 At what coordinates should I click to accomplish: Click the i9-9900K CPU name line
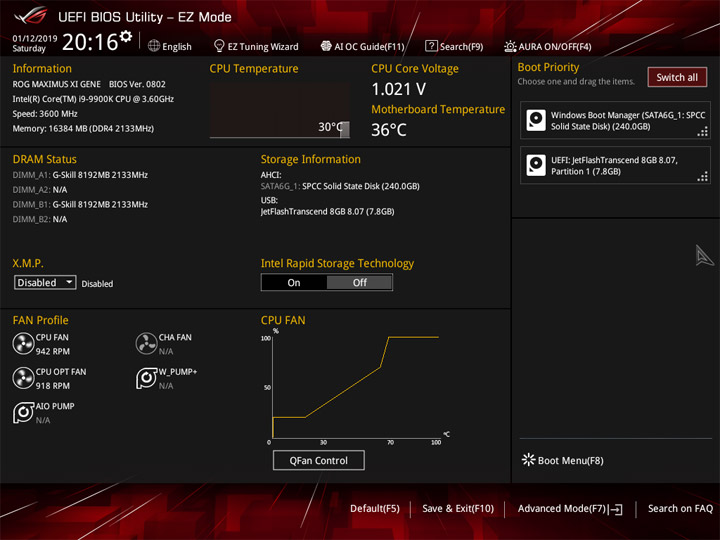[93, 99]
